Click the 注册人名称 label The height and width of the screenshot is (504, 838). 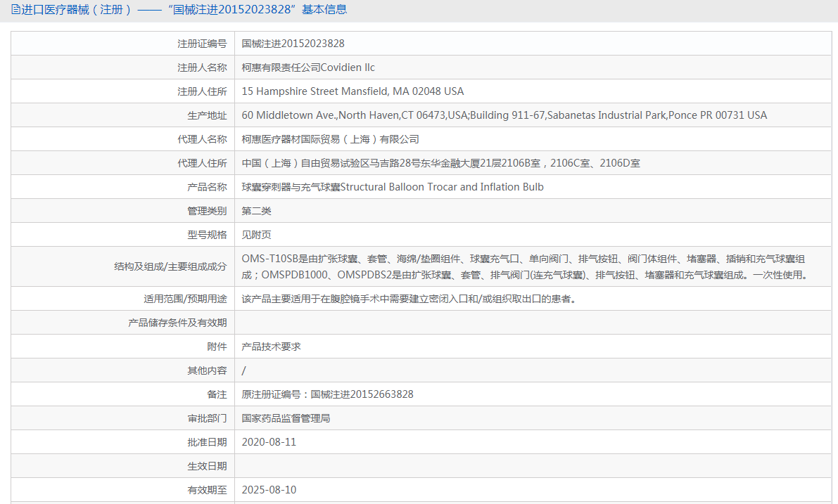(202, 67)
